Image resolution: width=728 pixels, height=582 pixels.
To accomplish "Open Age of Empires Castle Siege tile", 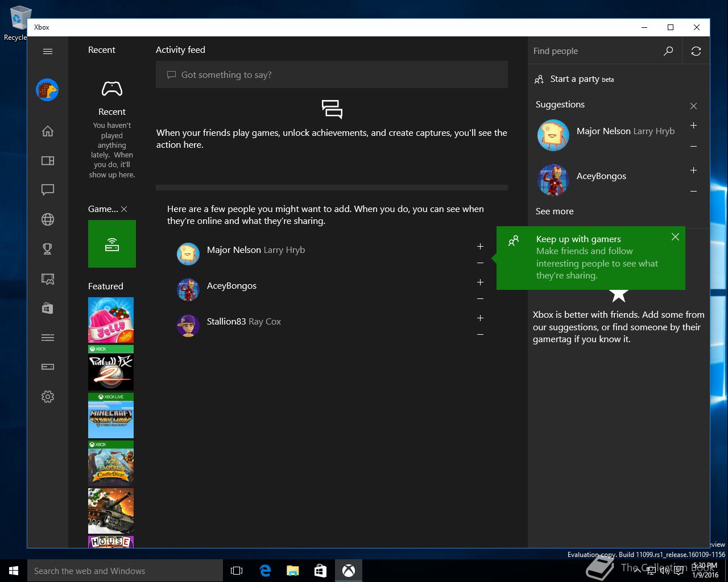I will [111, 463].
